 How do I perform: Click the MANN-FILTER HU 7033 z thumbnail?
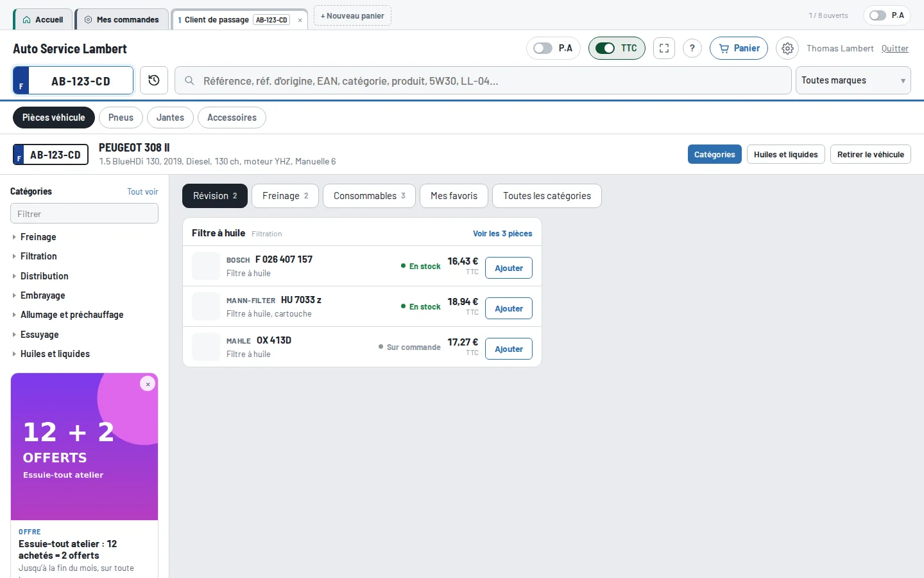tap(206, 306)
